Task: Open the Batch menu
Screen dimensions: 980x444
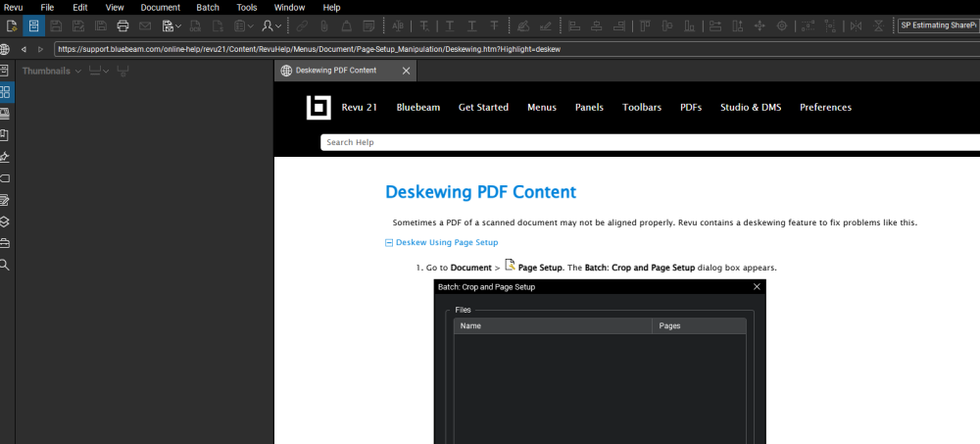Action: (208, 8)
